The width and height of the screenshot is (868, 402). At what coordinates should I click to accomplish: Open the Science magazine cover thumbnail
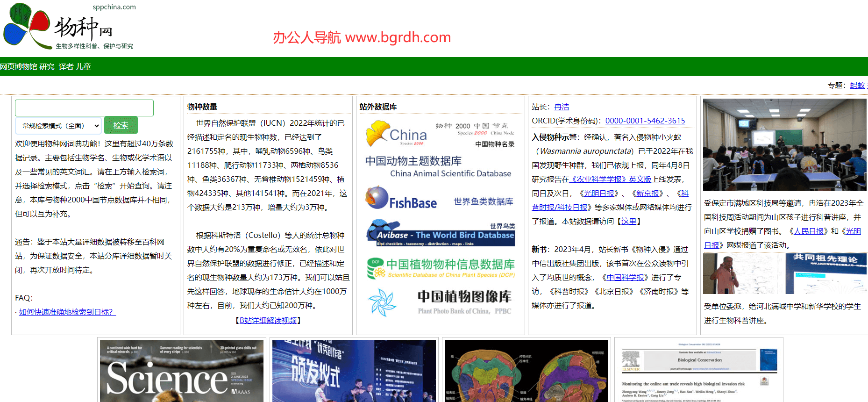(x=182, y=371)
